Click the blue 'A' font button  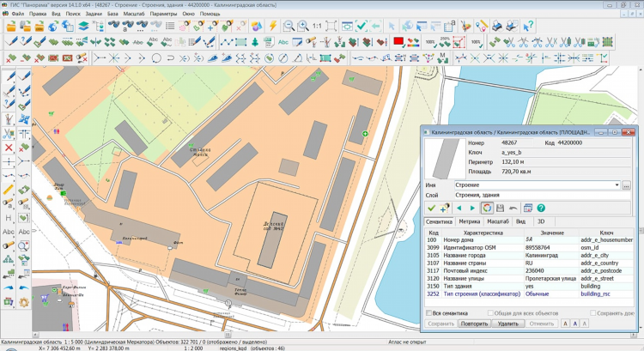tap(575, 324)
